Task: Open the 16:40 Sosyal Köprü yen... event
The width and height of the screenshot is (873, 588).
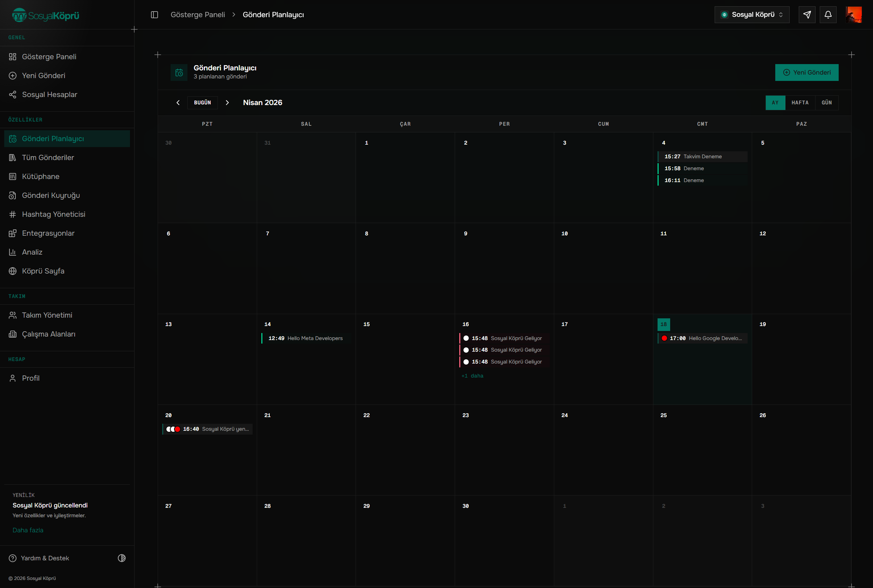Action: [x=207, y=429]
